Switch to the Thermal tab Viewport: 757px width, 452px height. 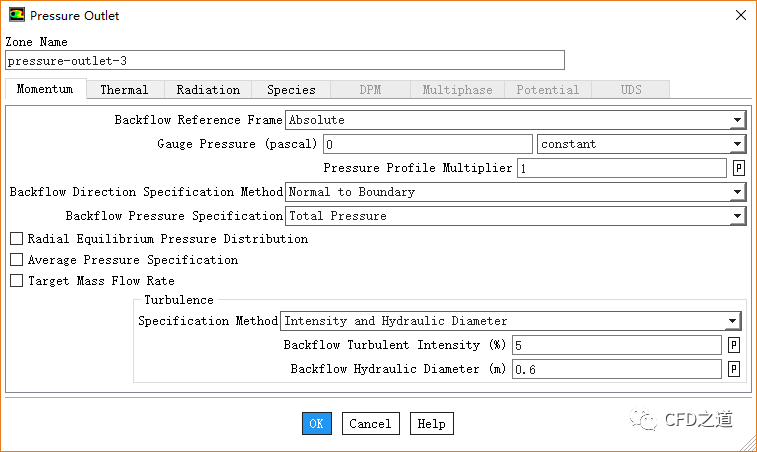pos(124,90)
